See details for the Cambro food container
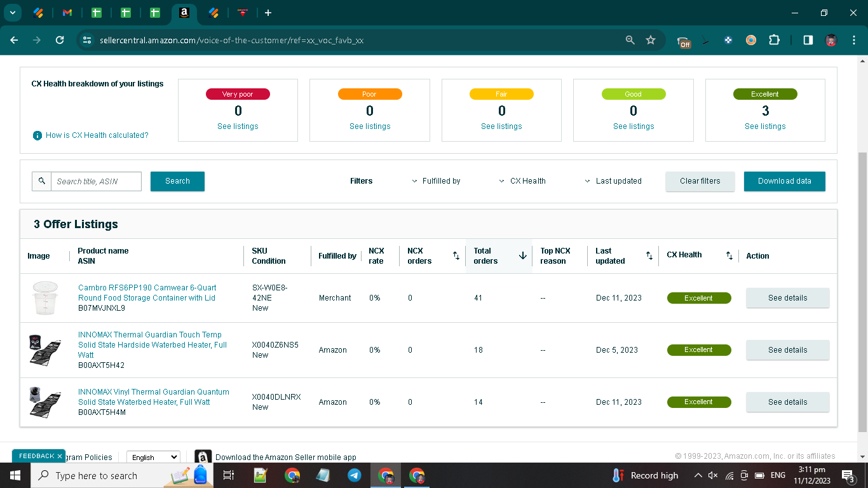The height and width of the screenshot is (488, 868). point(788,298)
